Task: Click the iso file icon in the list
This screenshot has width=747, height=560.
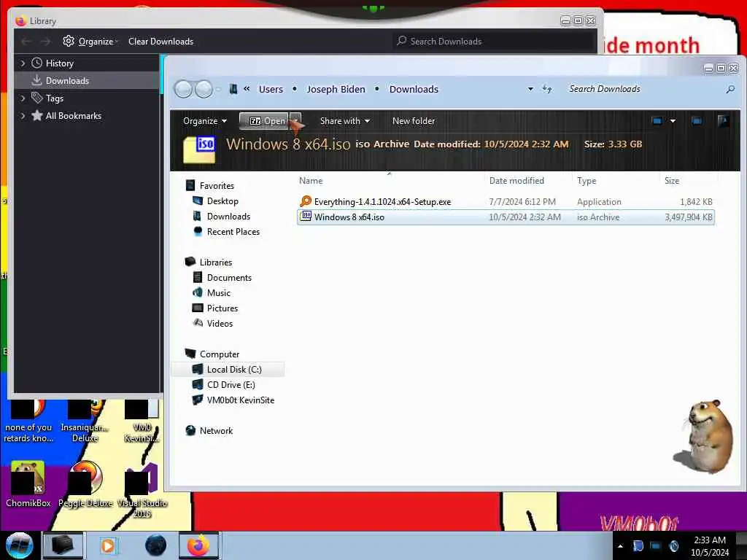Action: 306,216
